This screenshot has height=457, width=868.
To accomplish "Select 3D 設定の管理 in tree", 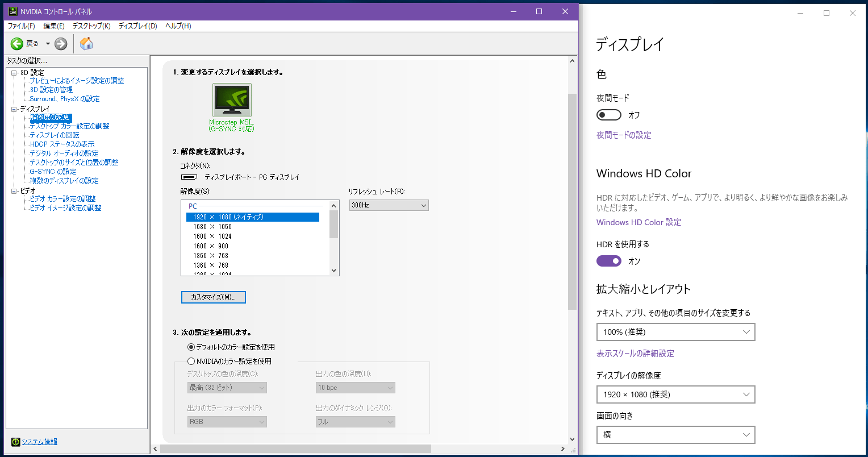I will point(51,90).
